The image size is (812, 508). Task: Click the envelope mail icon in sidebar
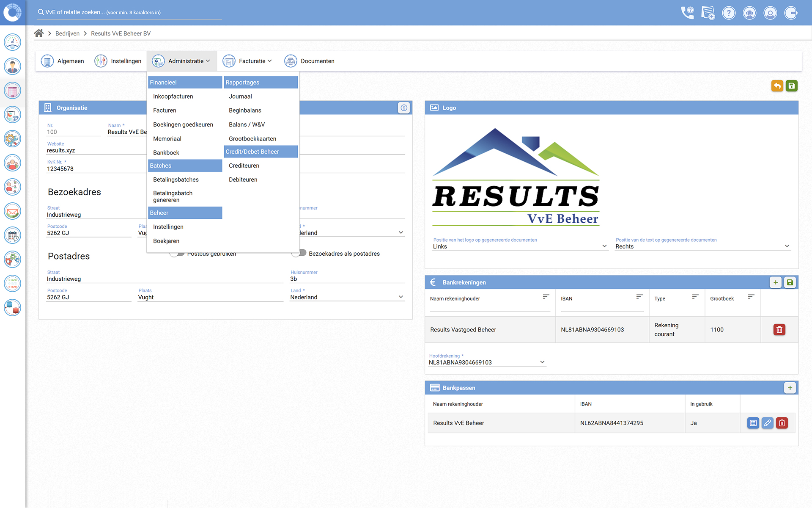tap(12, 211)
